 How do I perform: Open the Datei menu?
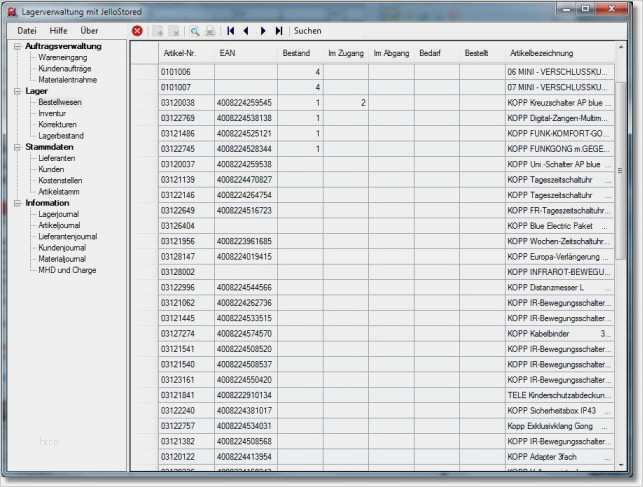pos(27,31)
